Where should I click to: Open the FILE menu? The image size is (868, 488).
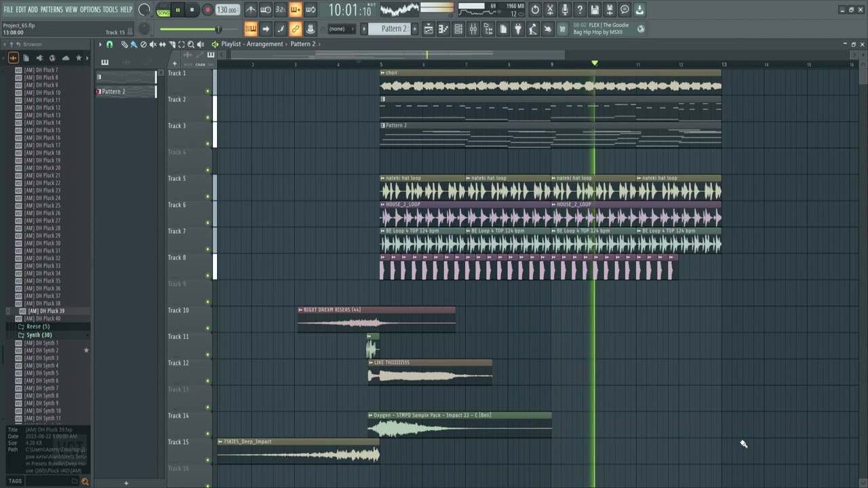click(8, 9)
